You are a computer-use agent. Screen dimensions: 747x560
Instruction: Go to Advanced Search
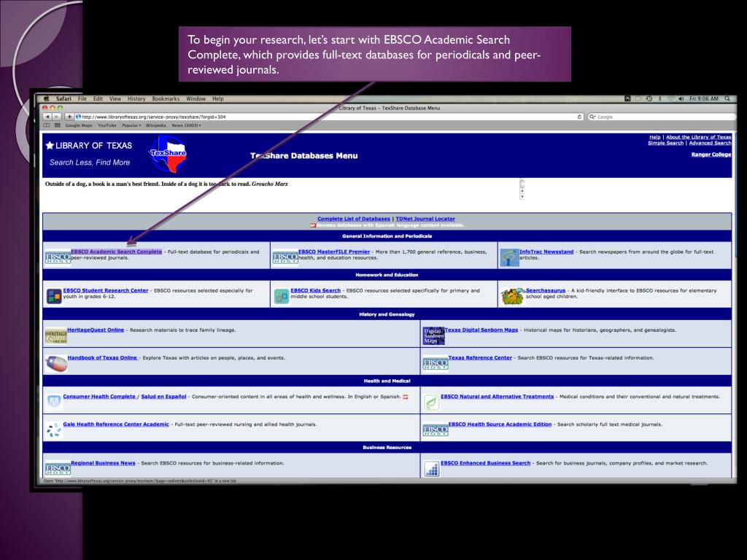(x=710, y=143)
